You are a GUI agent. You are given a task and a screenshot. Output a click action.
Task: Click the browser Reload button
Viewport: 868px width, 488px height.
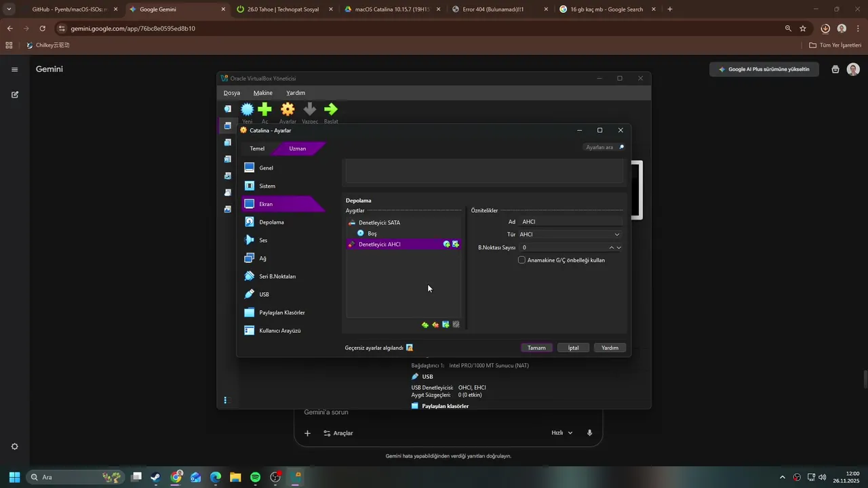42,28
